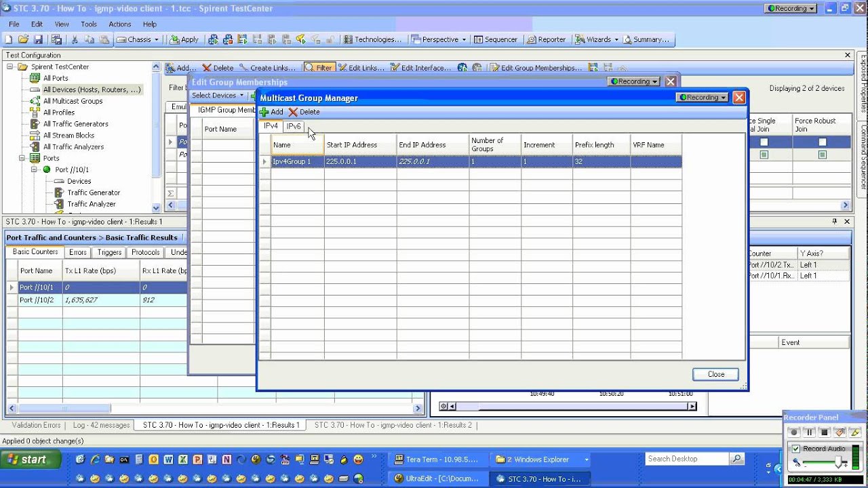Click the Open folder icon in main toolbar

(x=24, y=39)
